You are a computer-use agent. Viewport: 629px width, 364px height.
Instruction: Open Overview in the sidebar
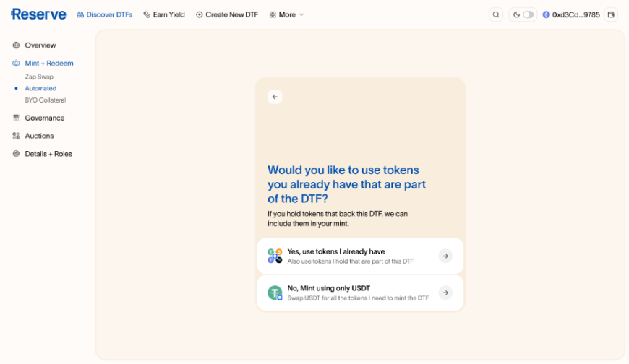(40, 45)
